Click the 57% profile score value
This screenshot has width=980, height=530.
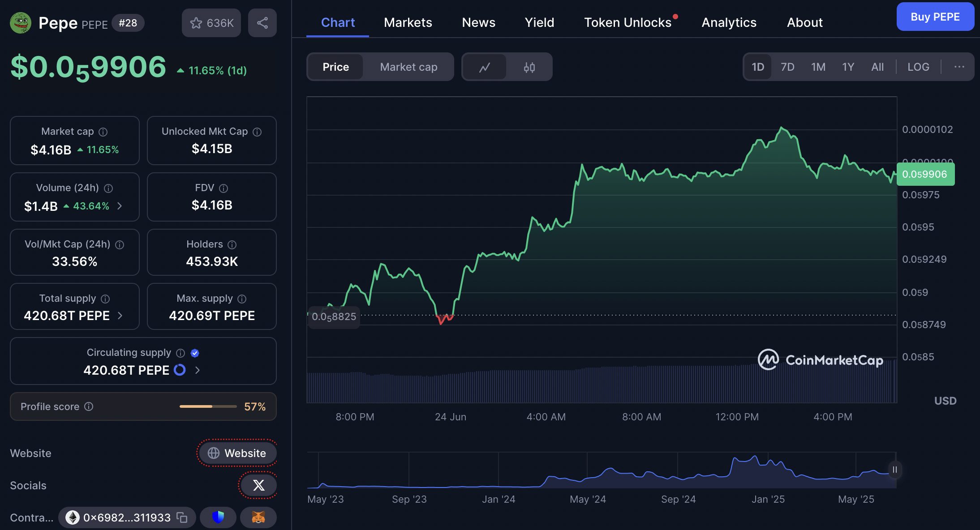click(x=255, y=406)
